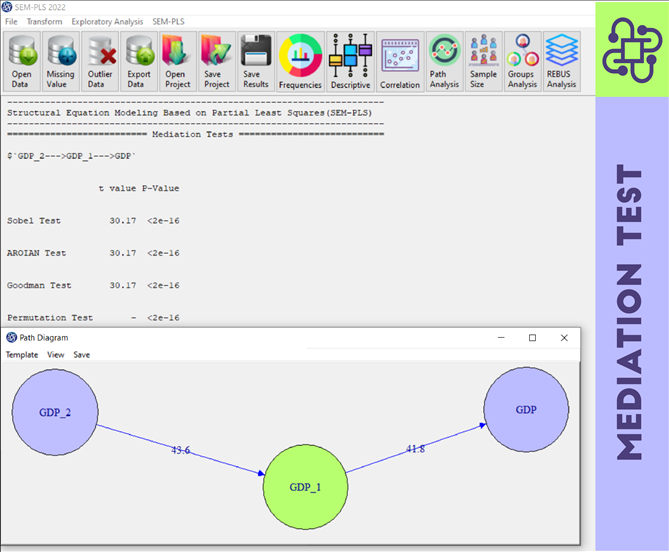Open the Frequencies chart tool

pos(300,61)
